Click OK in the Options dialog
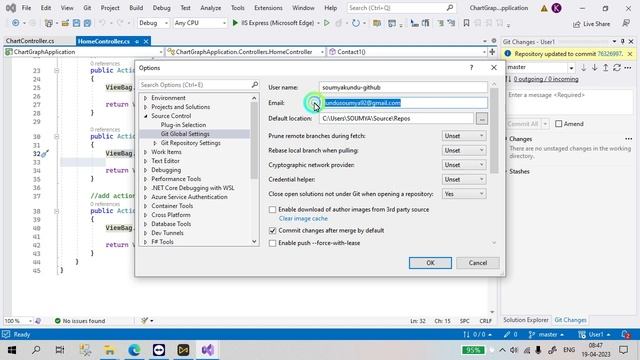 (x=430, y=263)
